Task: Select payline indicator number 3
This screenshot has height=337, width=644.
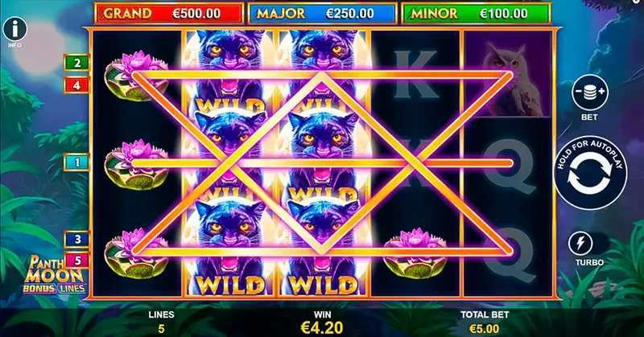Action: (76, 239)
